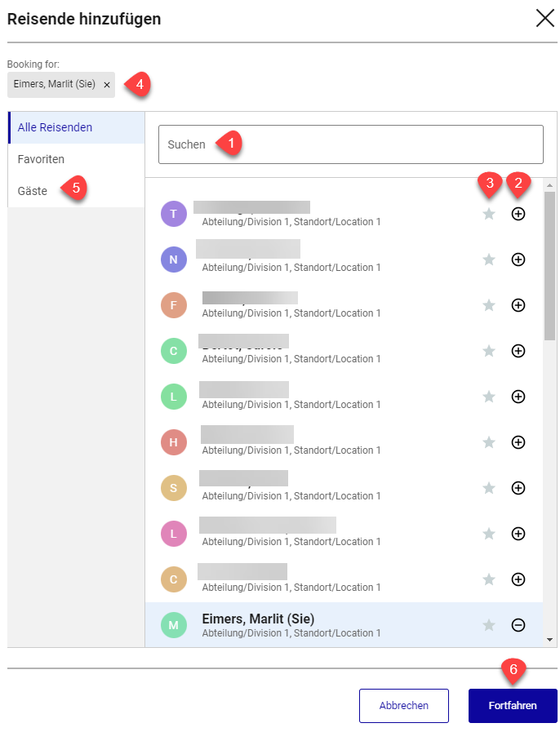Favorite the traveler with blue N avatar
Image resolution: width=560 pixels, height=732 pixels.
[488, 260]
